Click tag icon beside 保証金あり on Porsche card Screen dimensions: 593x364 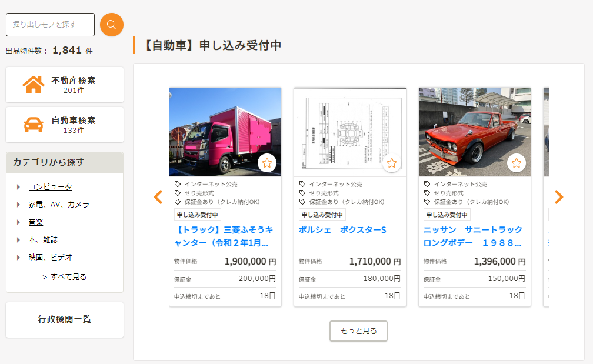tap(302, 202)
